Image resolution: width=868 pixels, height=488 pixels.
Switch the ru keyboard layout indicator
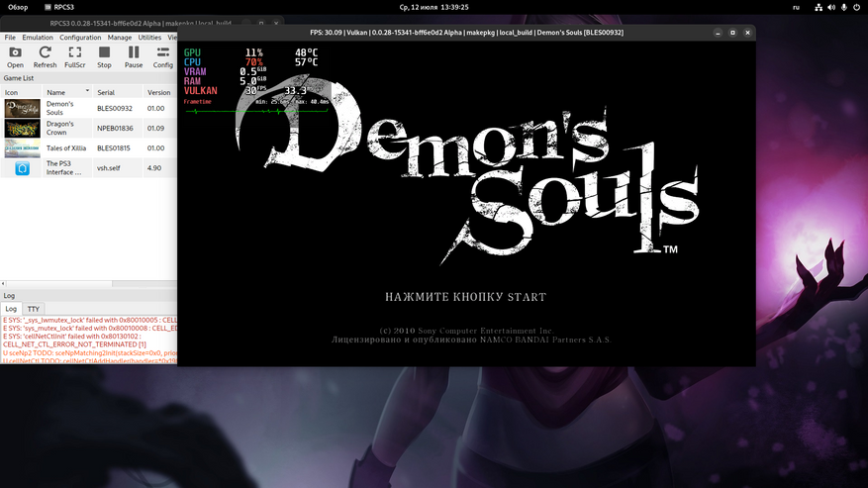pos(796,7)
